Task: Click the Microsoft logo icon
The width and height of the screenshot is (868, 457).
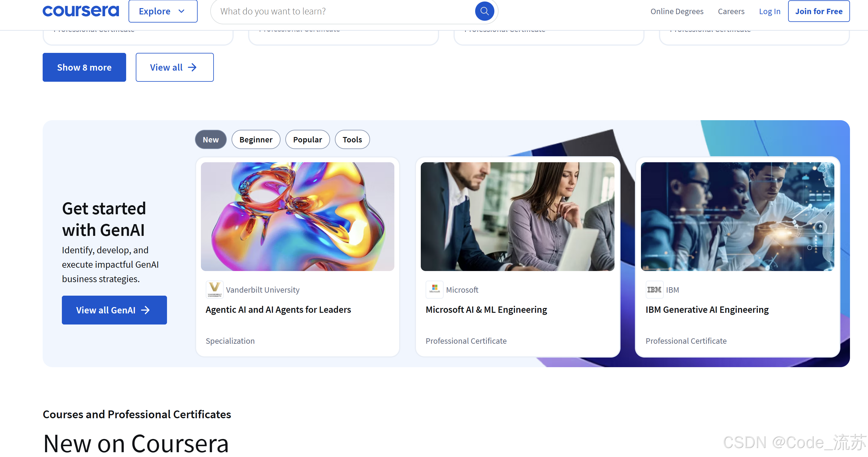Action: click(x=434, y=290)
